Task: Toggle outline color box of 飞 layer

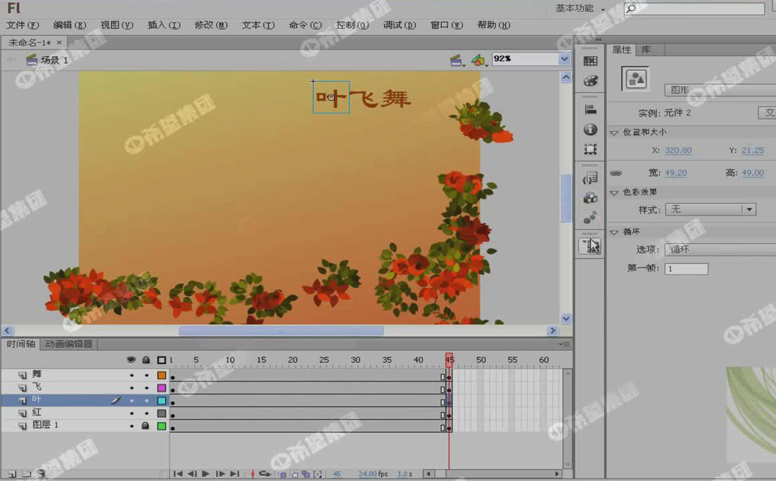Action: pyautogui.click(x=161, y=387)
